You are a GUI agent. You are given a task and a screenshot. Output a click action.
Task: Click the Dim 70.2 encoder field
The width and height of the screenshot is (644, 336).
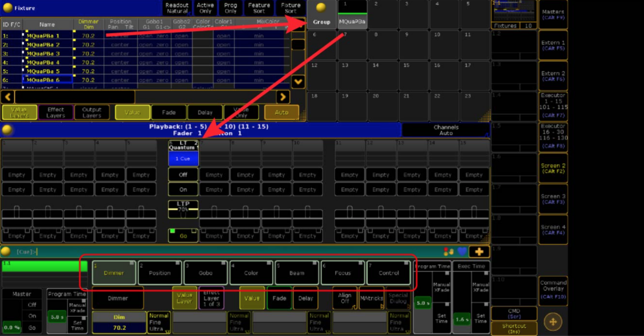point(119,322)
